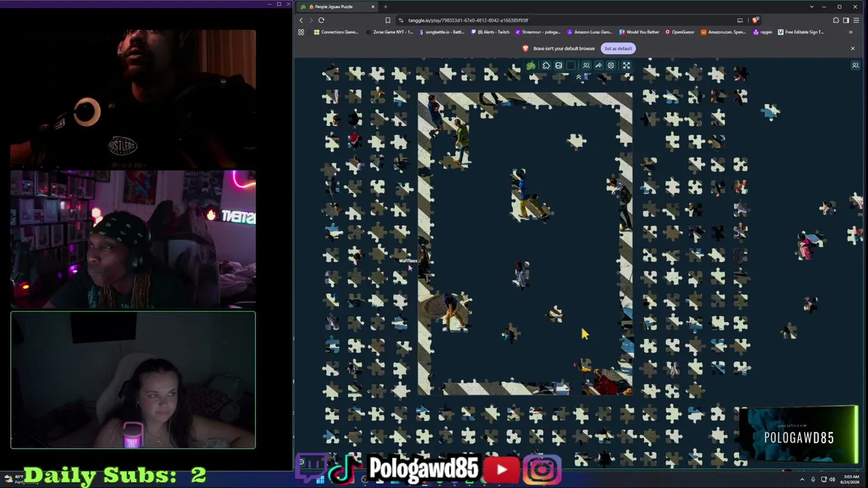Show more bookmarks chevron
The width and height of the screenshot is (868, 488).
[850, 32]
